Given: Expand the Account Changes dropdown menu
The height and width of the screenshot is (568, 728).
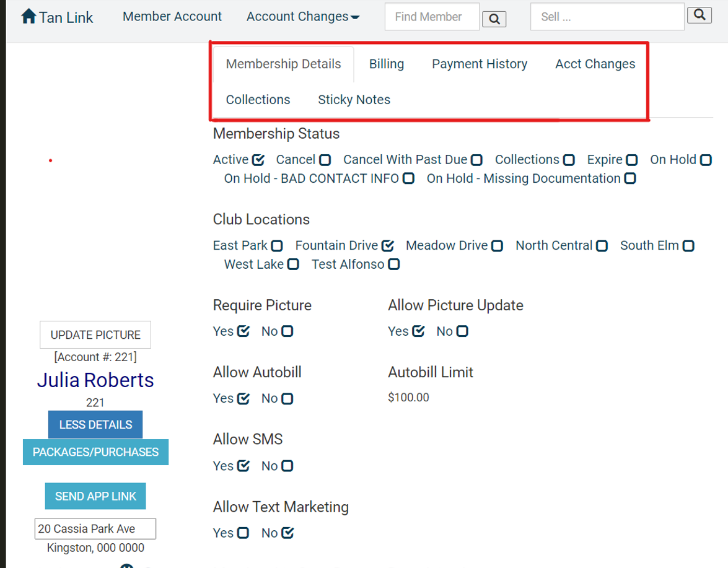Looking at the screenshot, I should click(303, 17).
